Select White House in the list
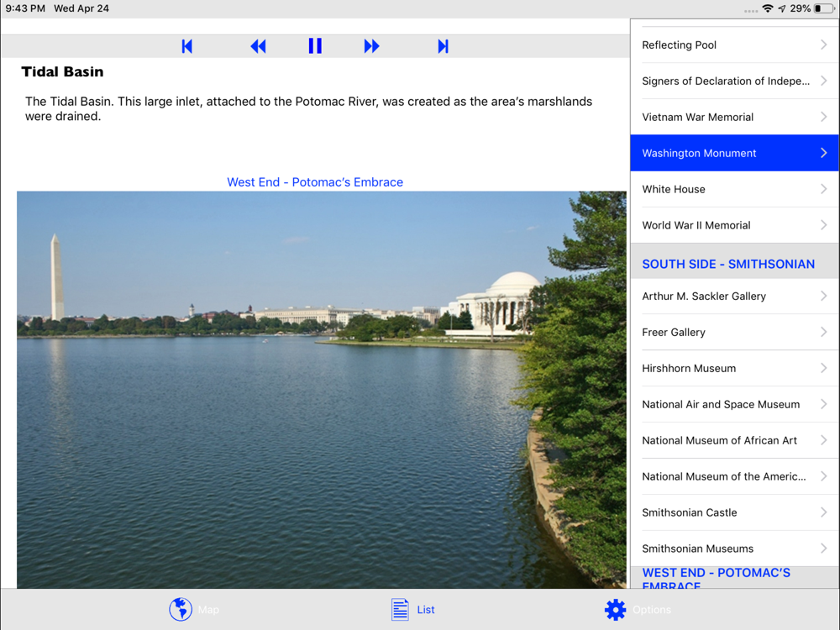 tap(734, 189)
